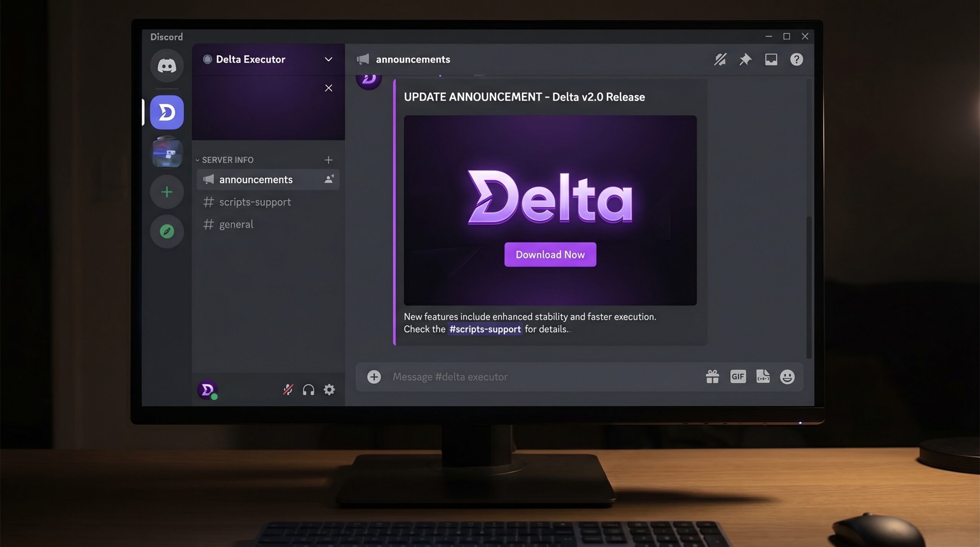The image size is (980, 547).
Task: Open your user avatar in bottom panel
Action: pyautogui.click(x=207, y=390)
